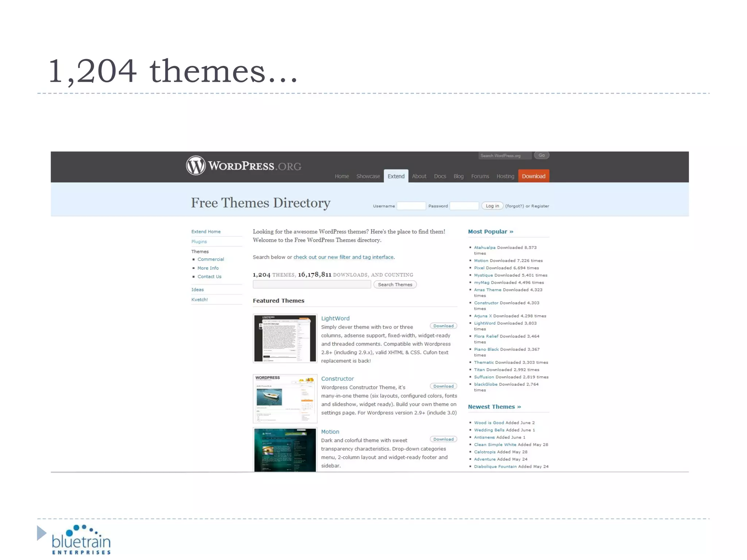Click the Log in button
Image resolution: width=747 pixels, height=560 pixels.
[x=492, y=206]
